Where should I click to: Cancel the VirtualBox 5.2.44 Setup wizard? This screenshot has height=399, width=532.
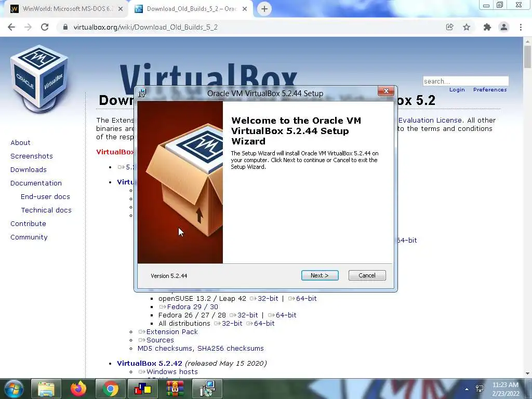(x=367, y=275)
